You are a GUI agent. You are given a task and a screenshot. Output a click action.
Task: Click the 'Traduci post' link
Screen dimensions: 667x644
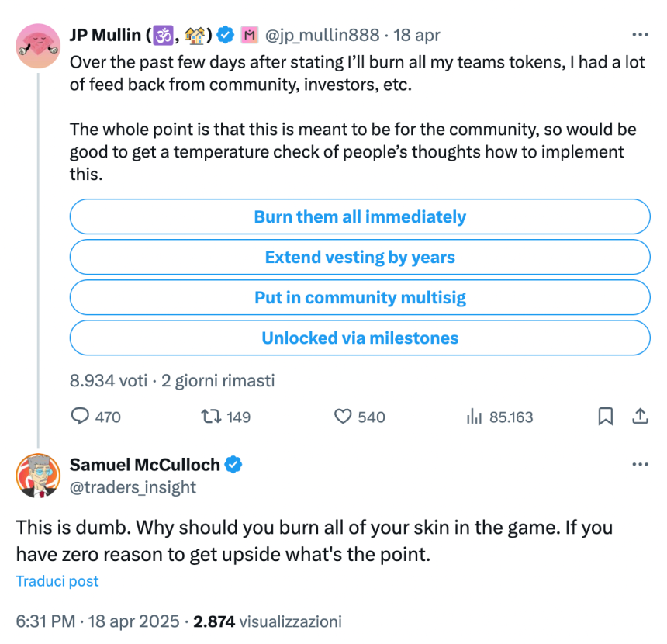tap(57, 581)
